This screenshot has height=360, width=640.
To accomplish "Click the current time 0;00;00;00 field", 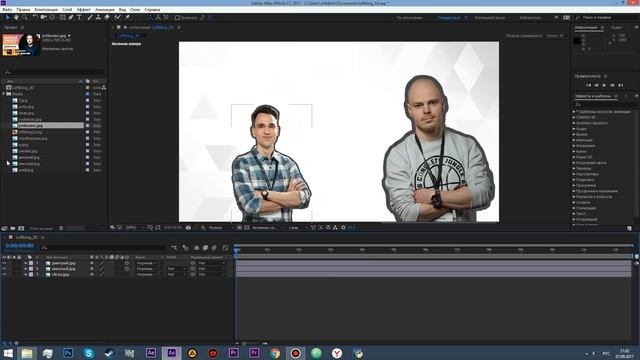I will (19, 246).
